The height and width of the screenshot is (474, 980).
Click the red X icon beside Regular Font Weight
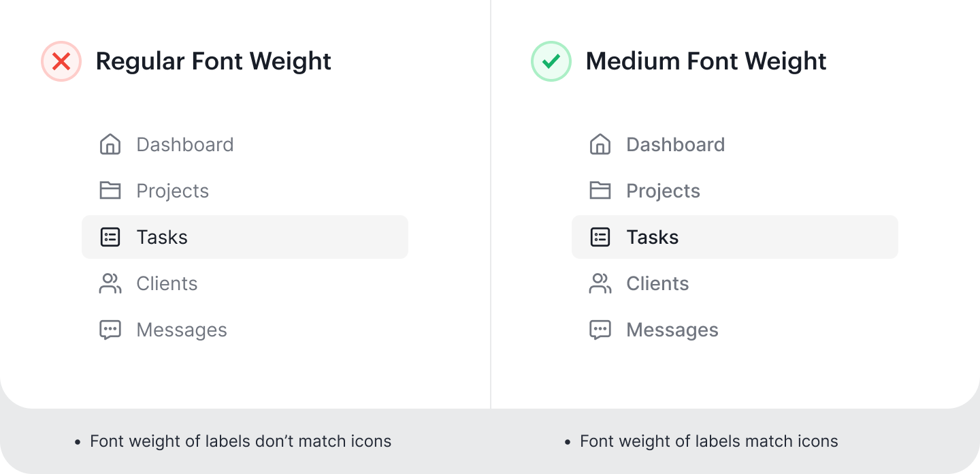(x=61, y=61)
